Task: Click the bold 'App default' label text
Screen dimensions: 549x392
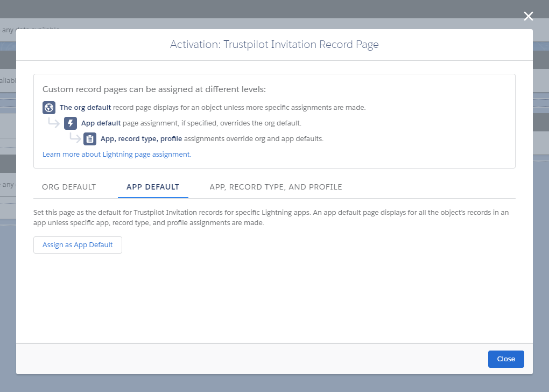Action: [x=101, y=123]
